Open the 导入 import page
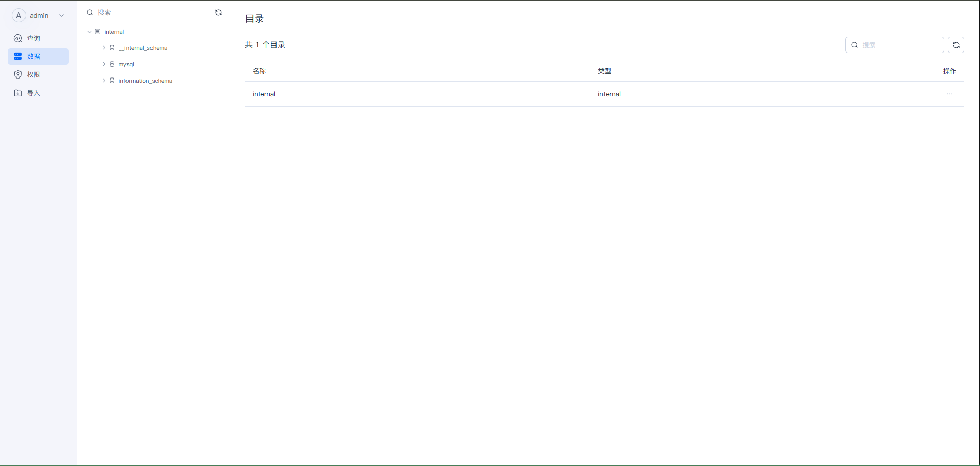The image size is (980, 466). (34, 93)
